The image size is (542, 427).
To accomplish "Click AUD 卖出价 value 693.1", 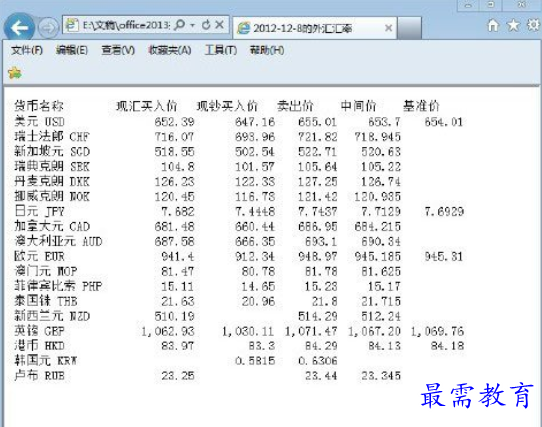I will (321, 241).
